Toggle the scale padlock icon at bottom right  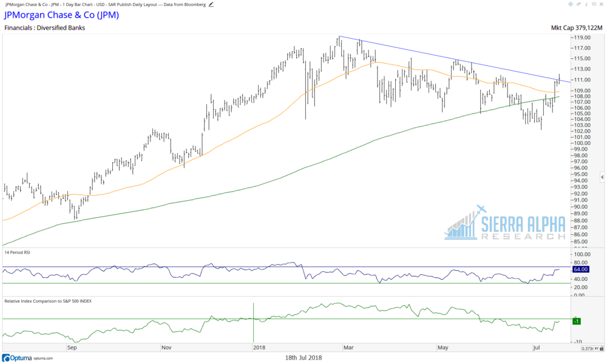tap(602, 348)
